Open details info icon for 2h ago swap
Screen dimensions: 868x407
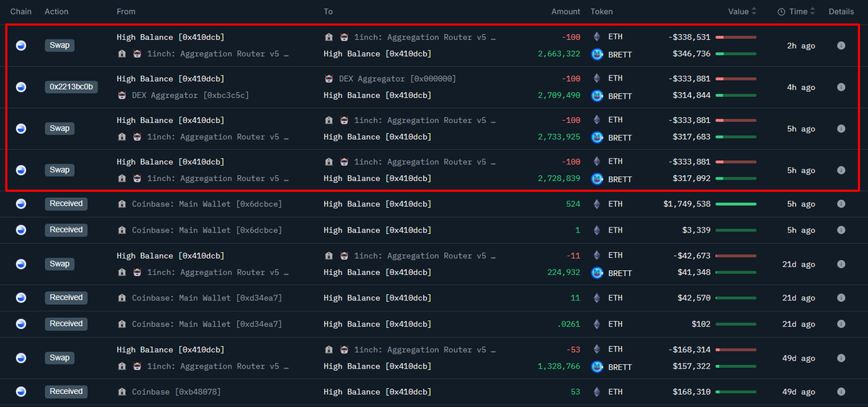[x=841, y=46]
